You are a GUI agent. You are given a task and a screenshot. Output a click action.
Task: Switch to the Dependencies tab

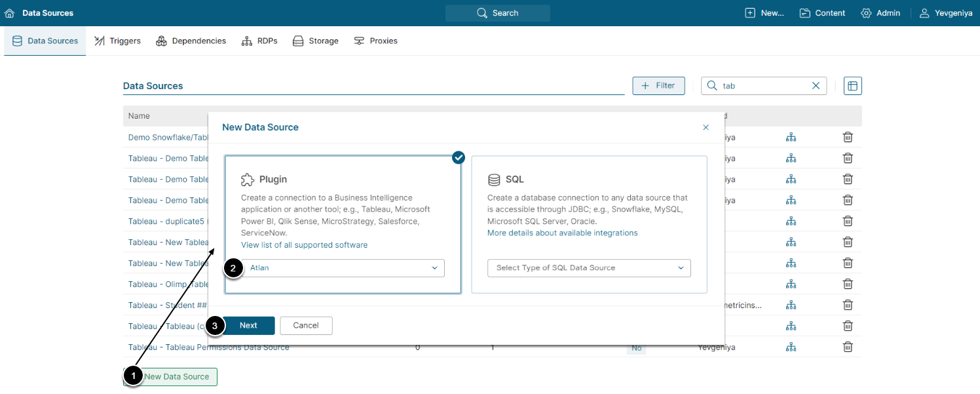click(191, 41)
